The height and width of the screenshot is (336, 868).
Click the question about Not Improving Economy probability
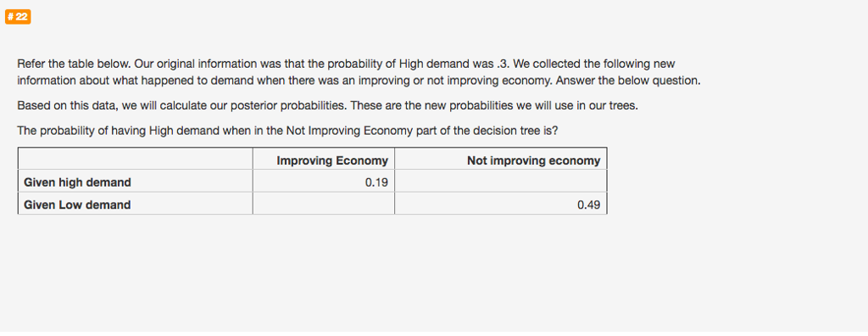(287, 131)
